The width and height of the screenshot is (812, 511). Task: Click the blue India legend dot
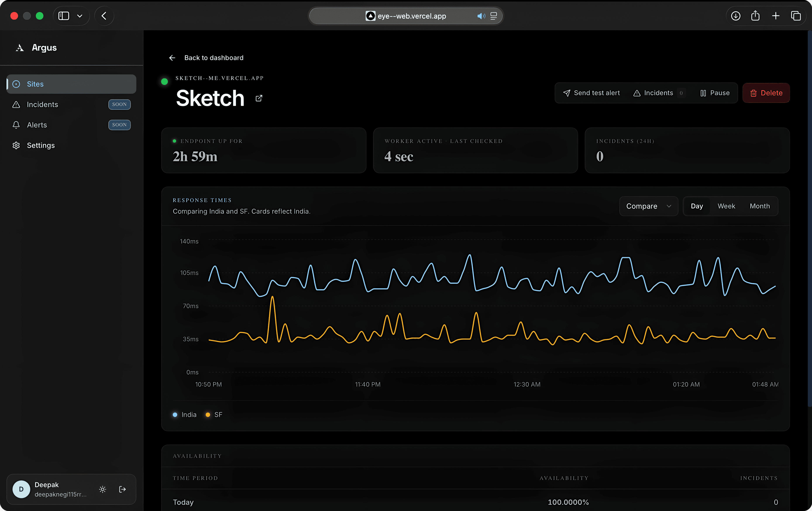pyautogui.click(x=175, y=415)
